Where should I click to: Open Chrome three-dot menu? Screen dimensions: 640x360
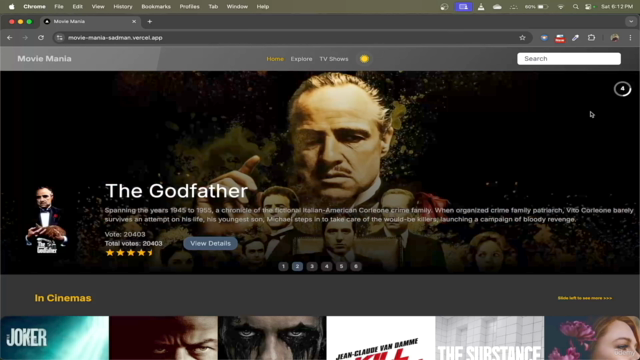[x=630, y=38]
